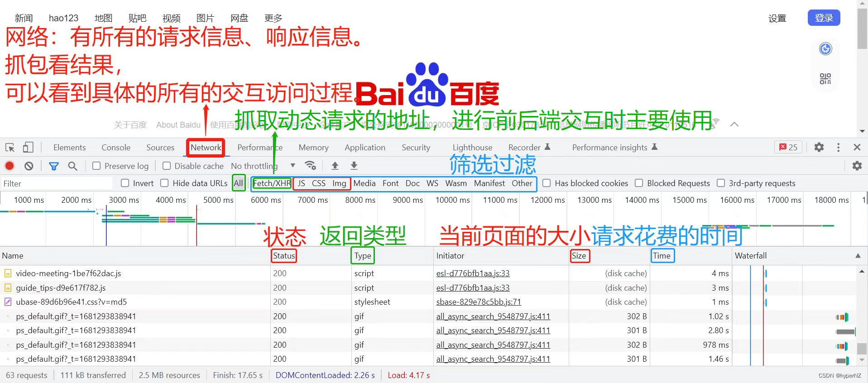868x383 pixels.
Task: Filter requests by Wasm
Action: click(456, 183)
